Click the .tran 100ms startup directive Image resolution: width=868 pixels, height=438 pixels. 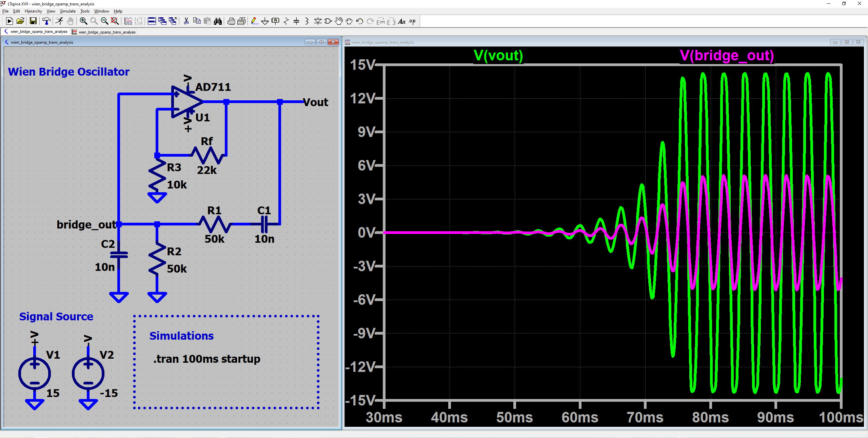[x=207, y=359]
